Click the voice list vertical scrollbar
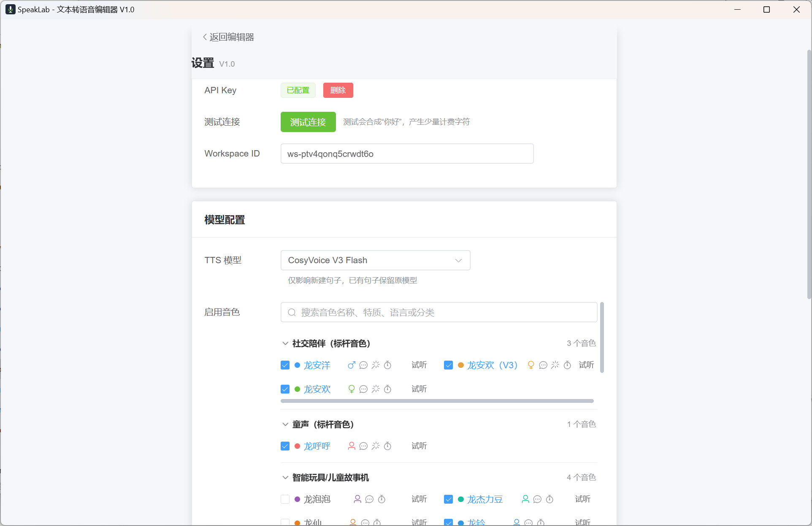 [x=602, y=337]
